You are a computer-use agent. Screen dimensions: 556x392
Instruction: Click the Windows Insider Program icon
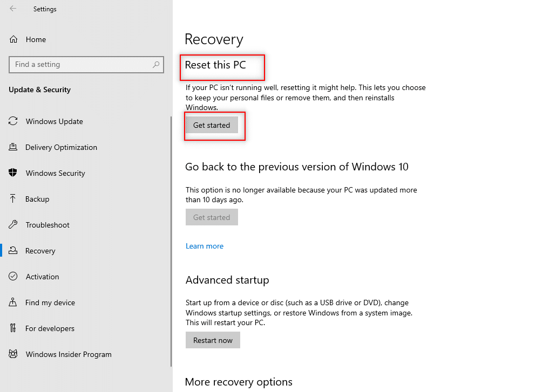click(x=13, y=354)
